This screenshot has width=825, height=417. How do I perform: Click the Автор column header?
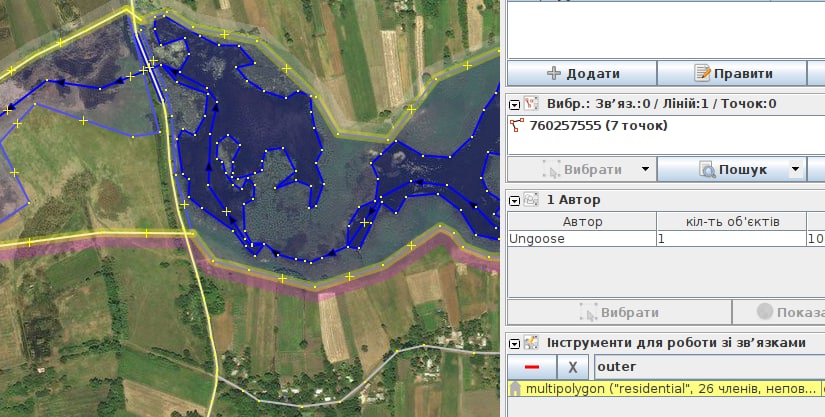582,222
